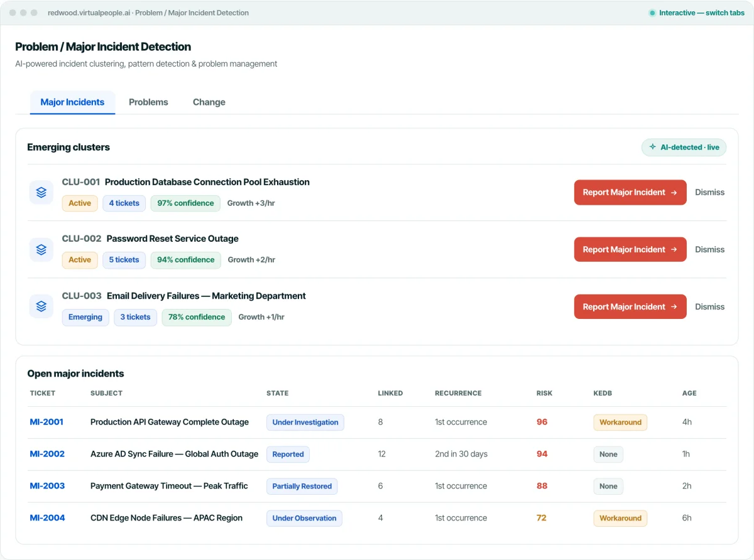The image size is (754, 560).
Task: Open ticket MI-2003
Action: click(x=47, y=486)
